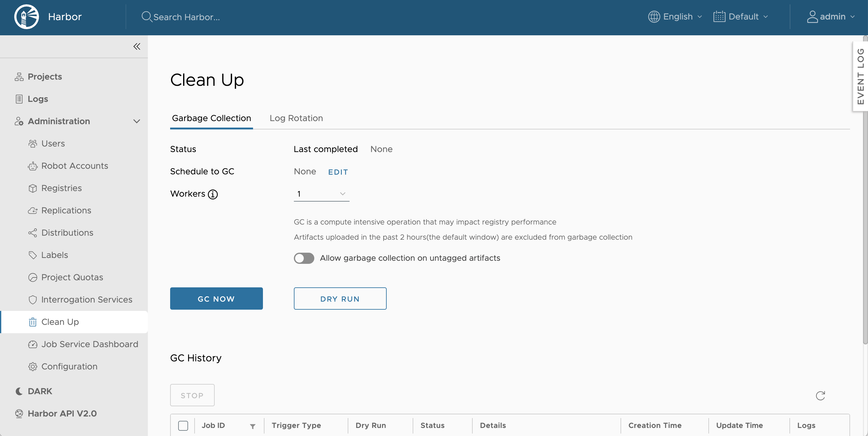Click the Distributions share icon

click(33, 233)
